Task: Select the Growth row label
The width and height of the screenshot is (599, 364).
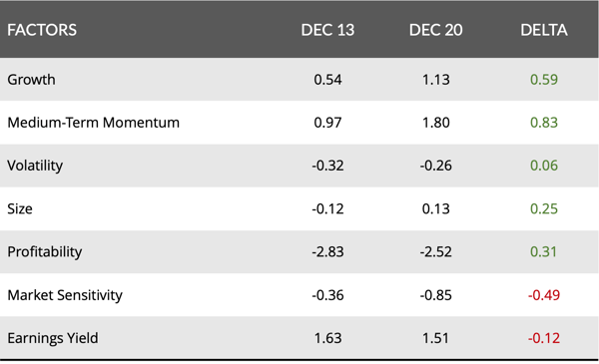Action: pos(31,80)
